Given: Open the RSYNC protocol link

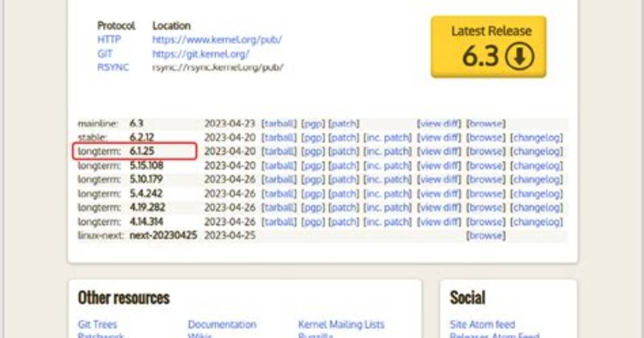Looking at the screenshot, I should (113, 67).
